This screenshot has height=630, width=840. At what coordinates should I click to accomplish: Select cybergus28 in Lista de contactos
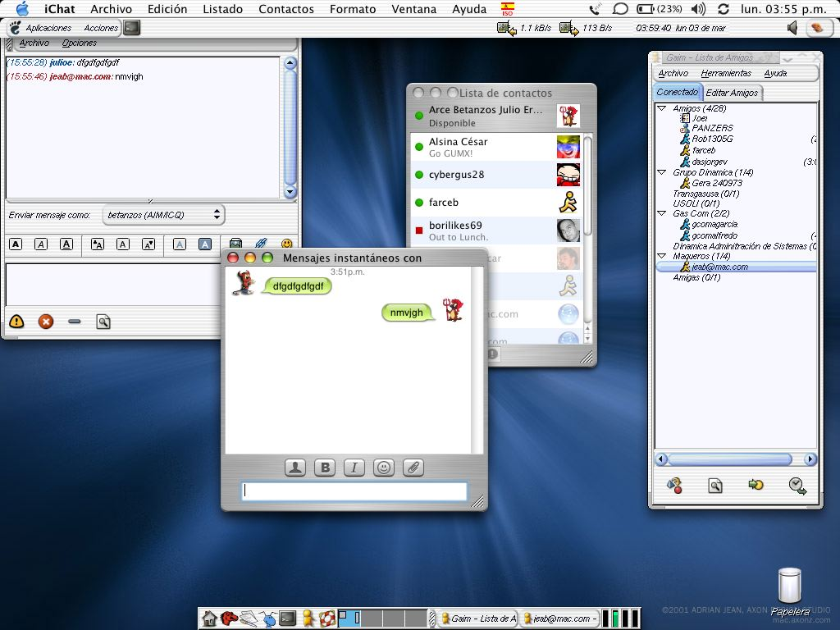496,175
